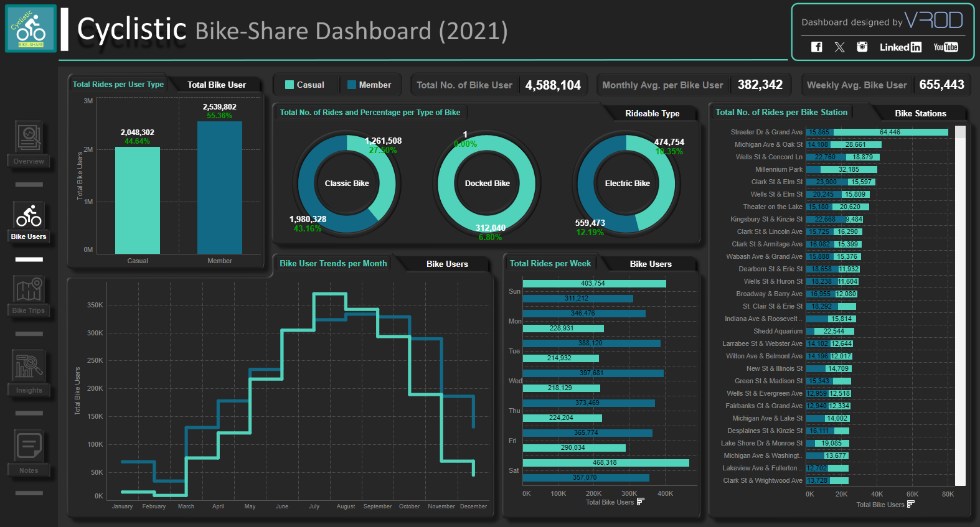Viewport: 980px width, 527px height.
Task: Open the Insights magnifier icon
Action: click(29, 365)
